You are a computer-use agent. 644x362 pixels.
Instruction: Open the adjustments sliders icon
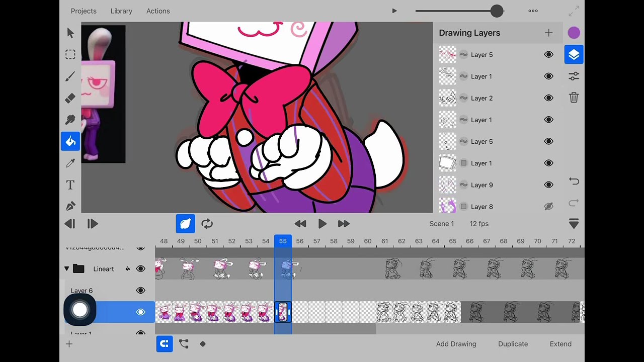coord(574,76)
